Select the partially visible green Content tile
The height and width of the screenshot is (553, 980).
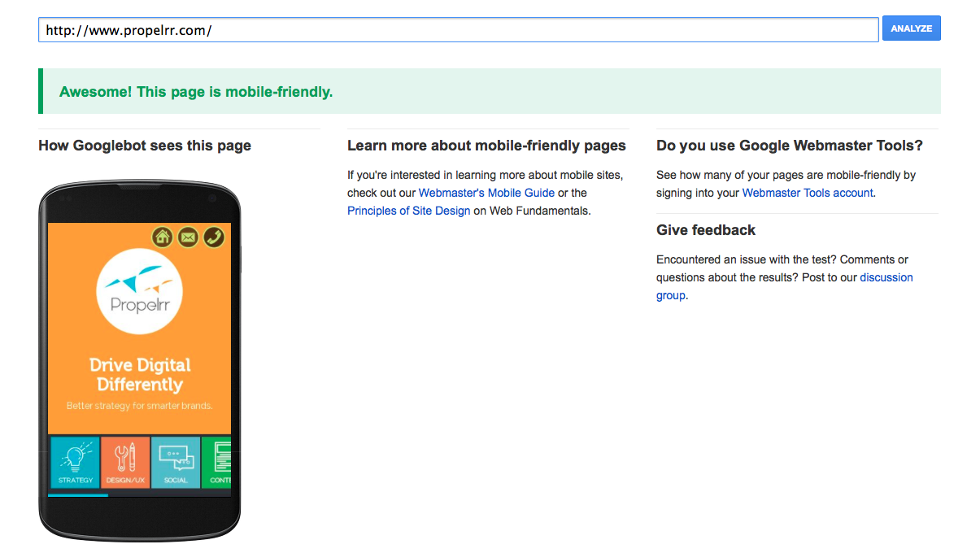click(x=217, y=462)
